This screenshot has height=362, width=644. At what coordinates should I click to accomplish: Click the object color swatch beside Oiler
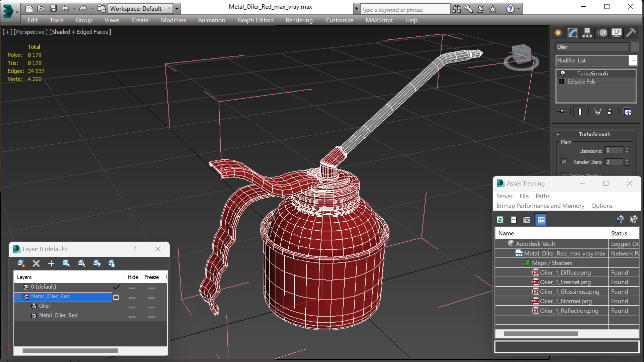point(635,47)
